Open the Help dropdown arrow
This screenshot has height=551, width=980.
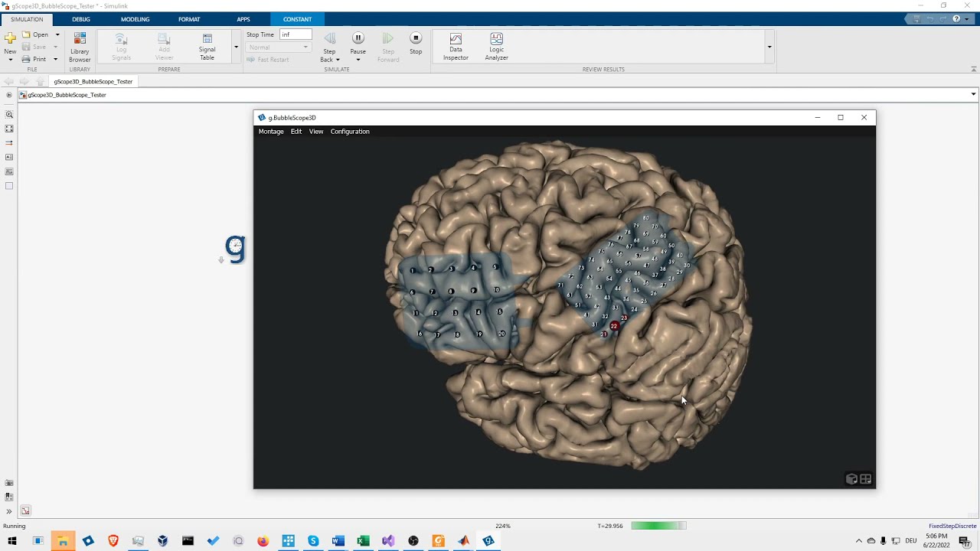[966, 19]
